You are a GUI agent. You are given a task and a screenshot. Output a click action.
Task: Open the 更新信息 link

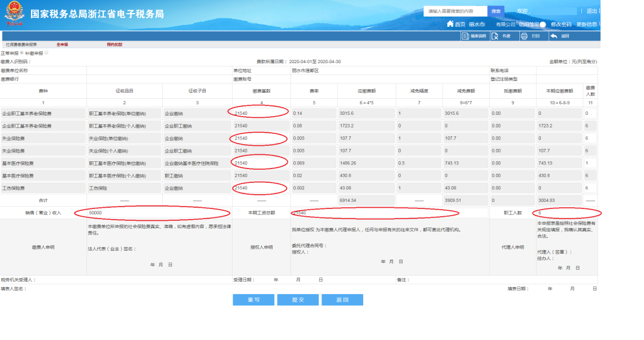point(587,24)
